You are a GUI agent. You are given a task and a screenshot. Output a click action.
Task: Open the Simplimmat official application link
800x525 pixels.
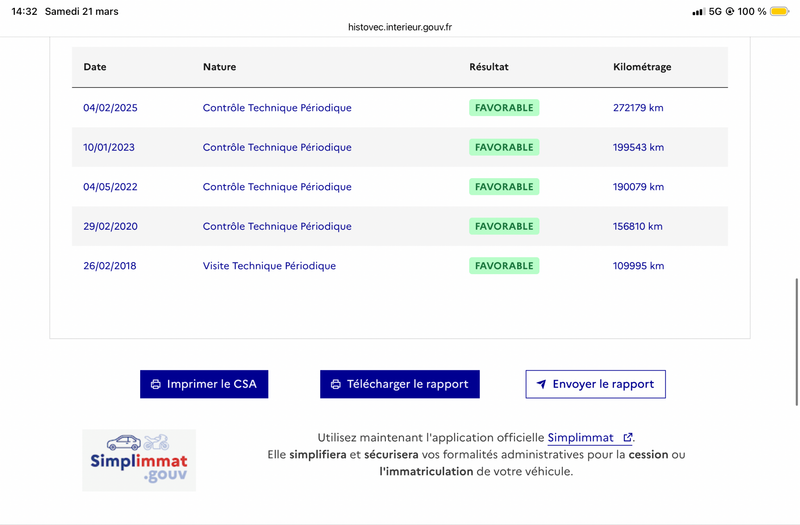click(581, 438)
